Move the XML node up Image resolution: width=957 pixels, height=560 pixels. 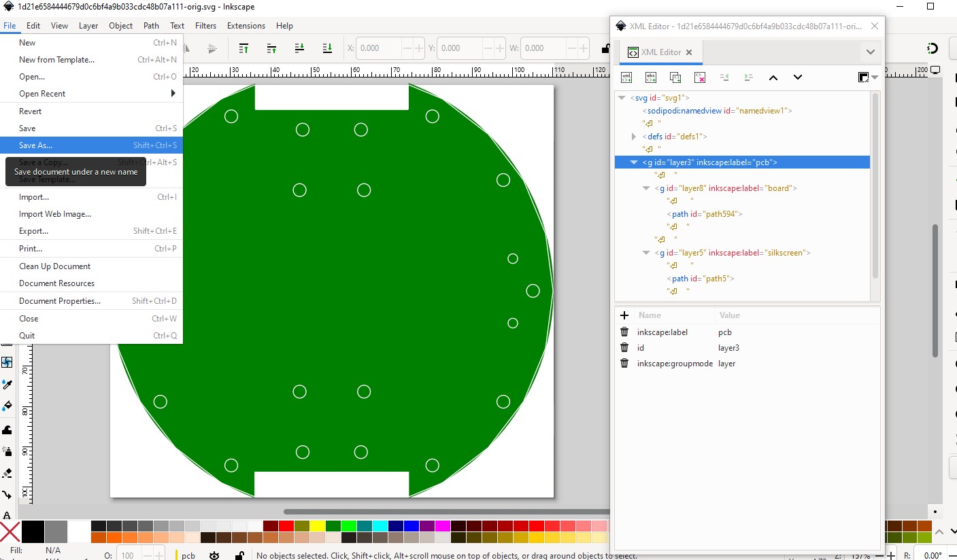click(773, 77)
